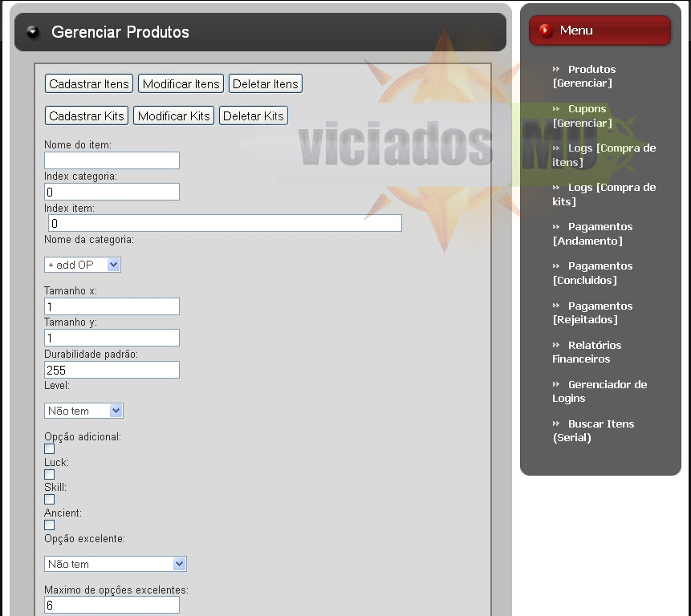Select the Deletar Itens button
Viewport: 691px width, 616px height.
pos(266,83)
